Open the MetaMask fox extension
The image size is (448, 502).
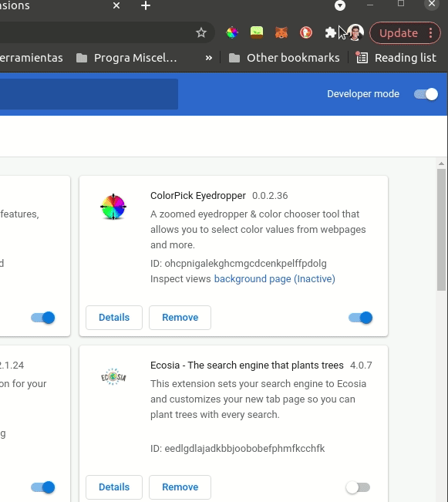[281, 32]
